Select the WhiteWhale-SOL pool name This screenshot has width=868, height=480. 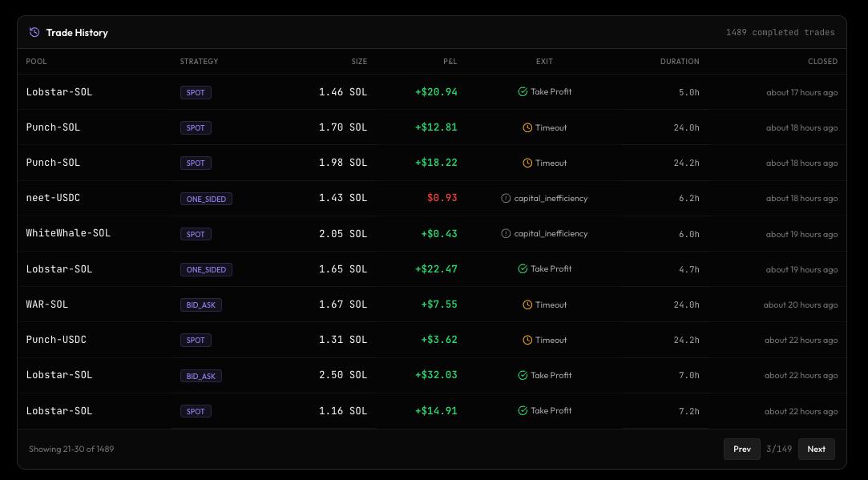pyautogui.click(x=68, y=233)
